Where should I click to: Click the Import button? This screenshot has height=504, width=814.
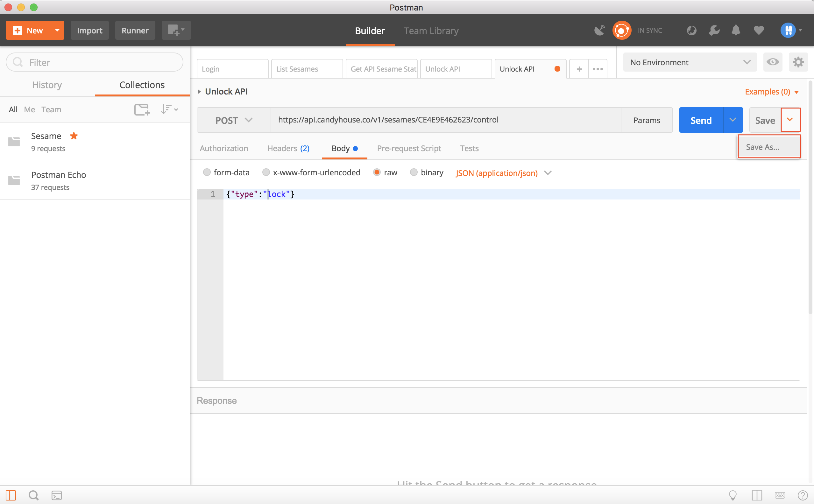(x=89, y=30)
